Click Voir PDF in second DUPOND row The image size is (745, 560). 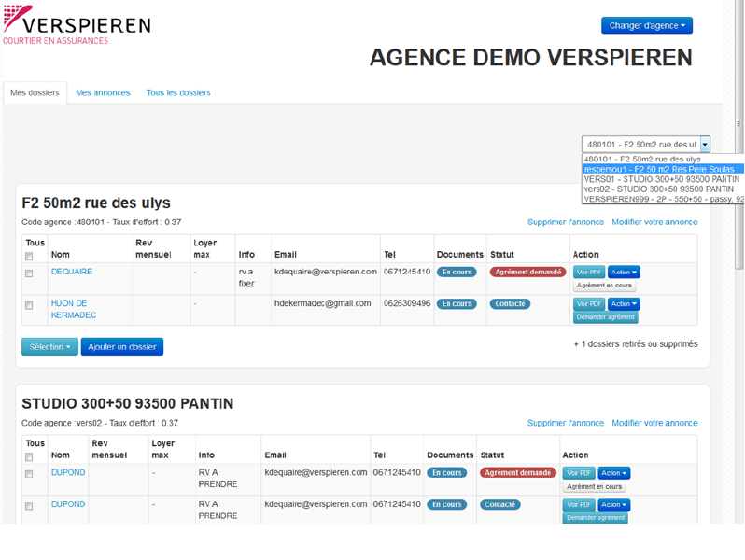click(x=579, y=504)
